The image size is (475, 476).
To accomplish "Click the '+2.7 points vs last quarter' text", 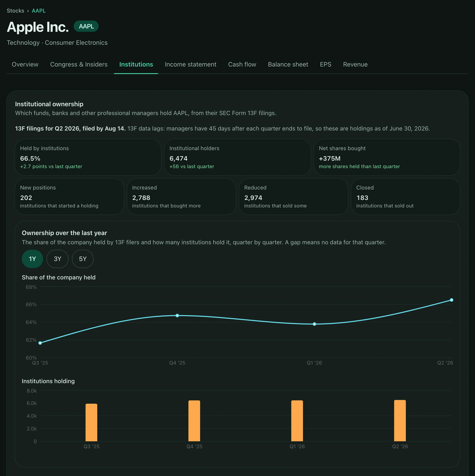I will 51,166.
